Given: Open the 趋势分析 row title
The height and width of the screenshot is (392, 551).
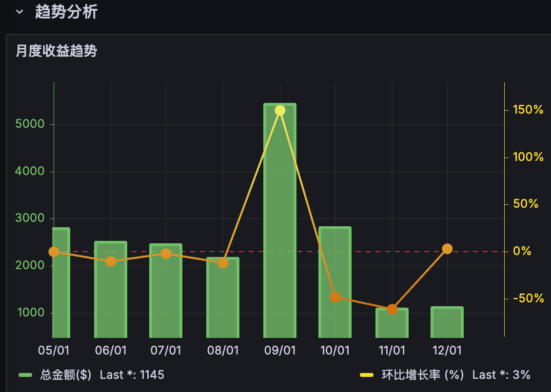Looking at the screenshot, I should tap(66, 12).
